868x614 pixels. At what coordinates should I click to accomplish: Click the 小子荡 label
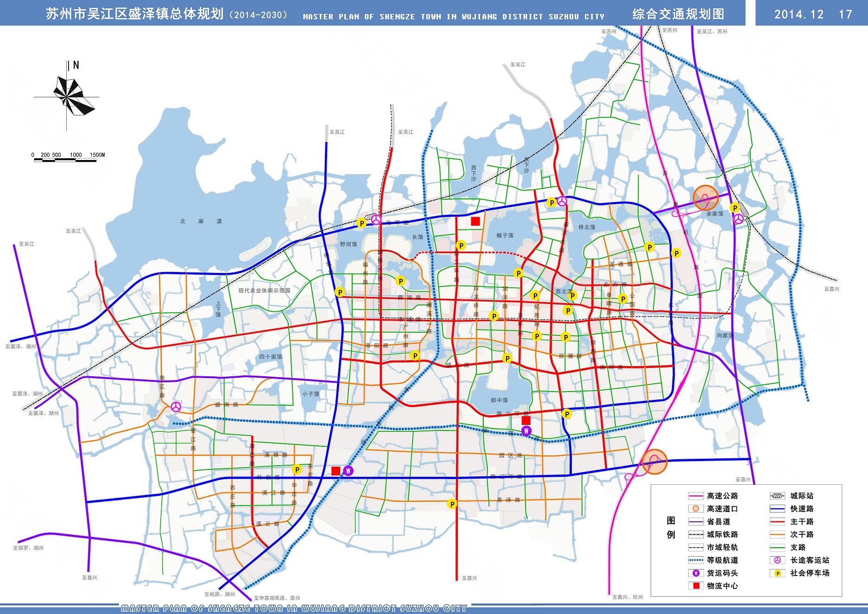click(x=310, y=394)
